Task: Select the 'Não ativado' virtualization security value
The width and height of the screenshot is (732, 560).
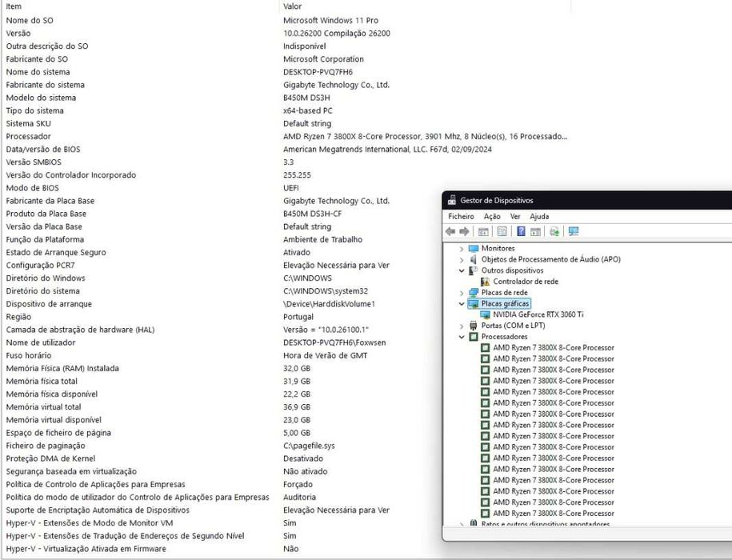Action: pyautogui.click(x=306, y=471)
